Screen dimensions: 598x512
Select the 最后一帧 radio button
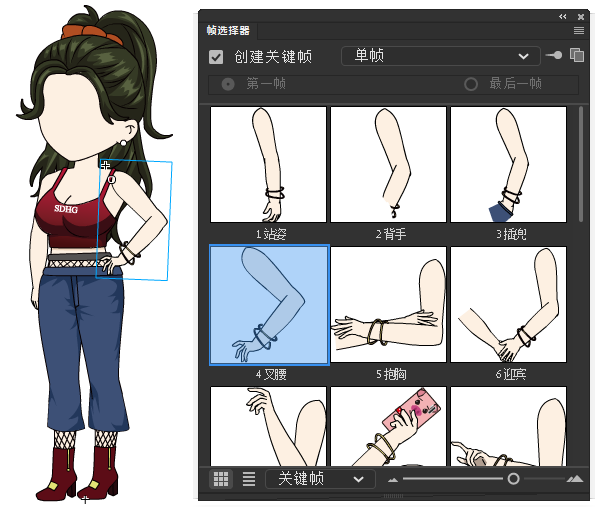pos(471,84)
